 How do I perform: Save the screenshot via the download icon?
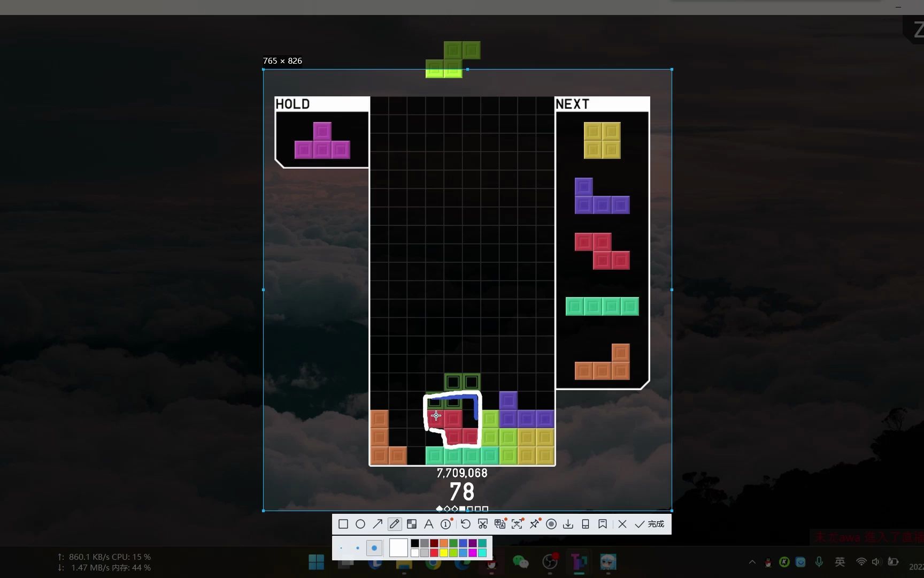click(568, 524)
